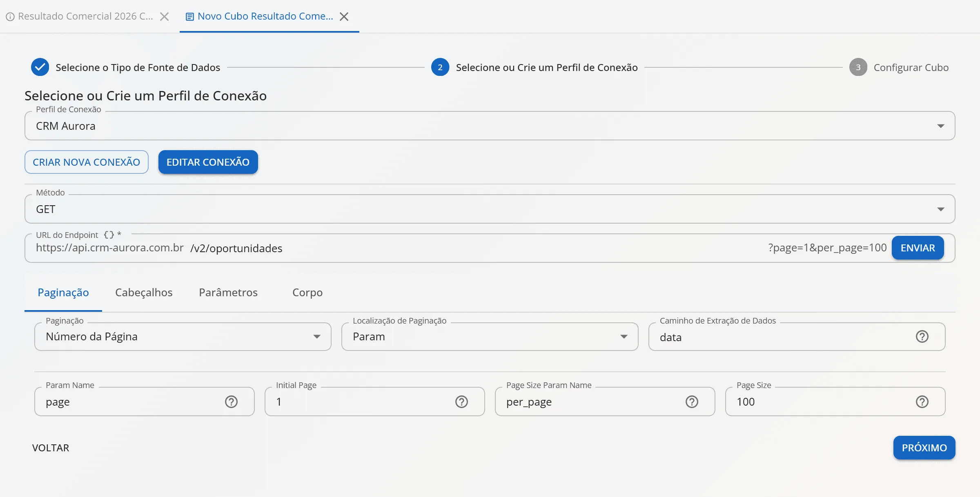This screenshot has width=980, height=497.
Task: Click the endpoint path field /v2/oportunidades
Action: click(x=476, y=248)
